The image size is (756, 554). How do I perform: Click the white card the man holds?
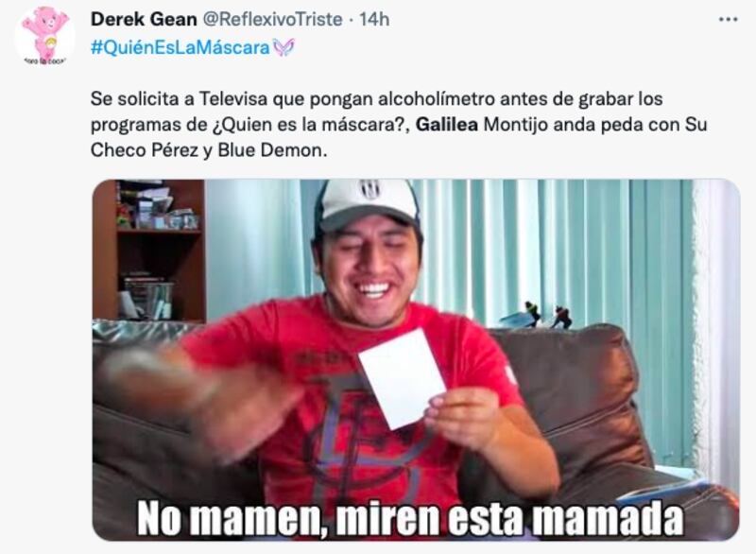pos(402,378)
